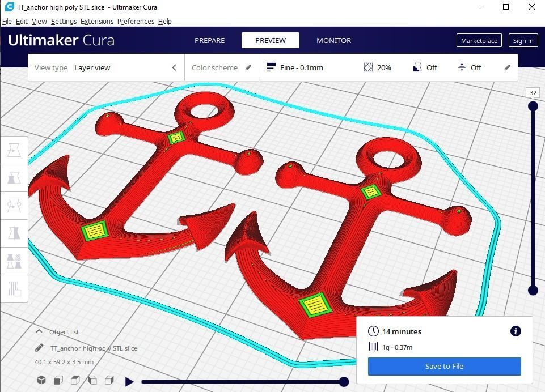Click the pencil icon in print settings bar
This screenshot has width=545, height=392.
[x=508, y=68]
